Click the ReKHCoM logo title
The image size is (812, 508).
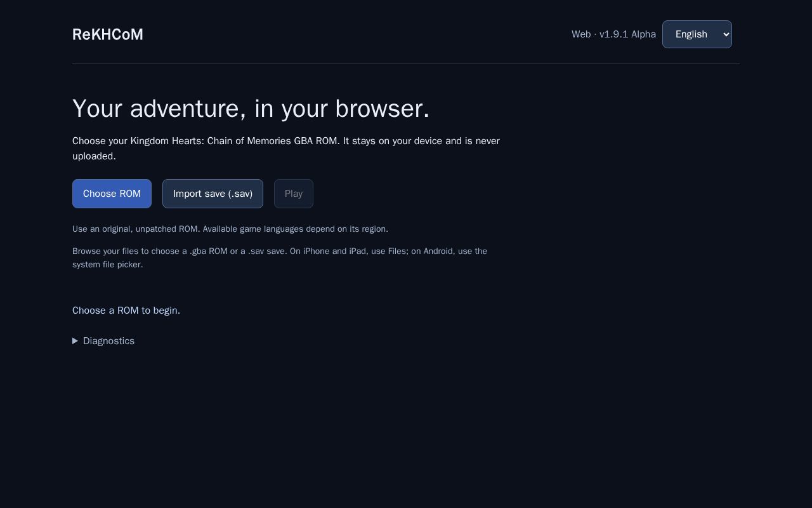[108, 34]
